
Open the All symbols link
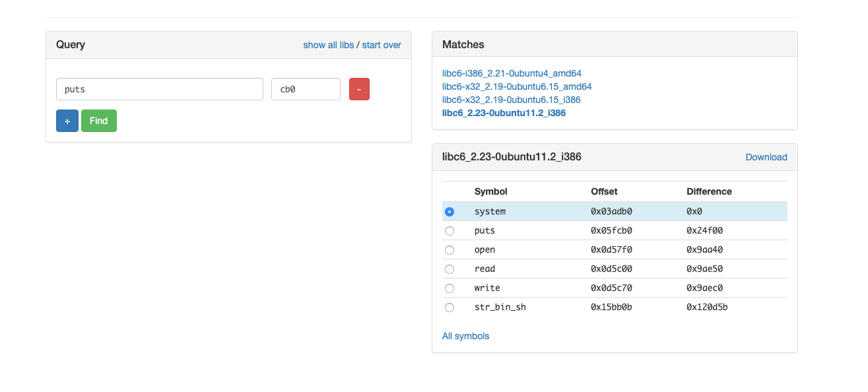[466, 336]
